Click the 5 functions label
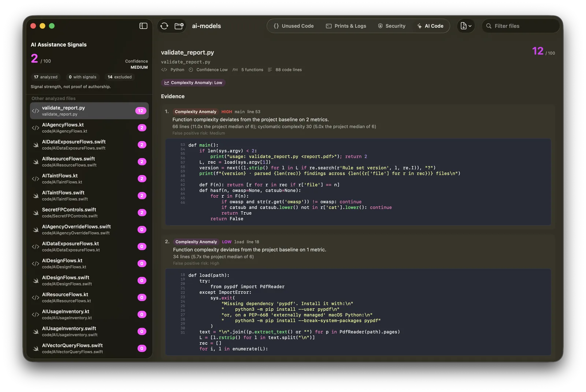Image resolution: width=586 pixels, height=392 pixels. (252, 70)
